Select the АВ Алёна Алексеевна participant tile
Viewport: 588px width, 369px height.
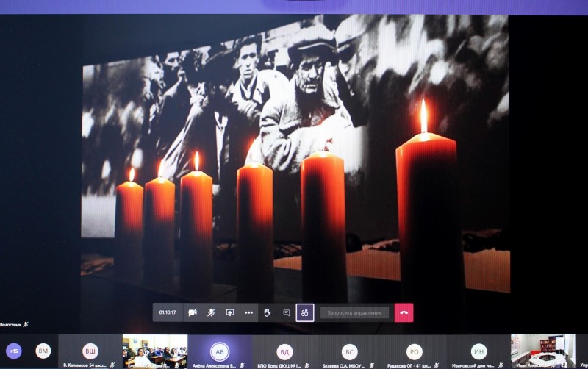219,351
